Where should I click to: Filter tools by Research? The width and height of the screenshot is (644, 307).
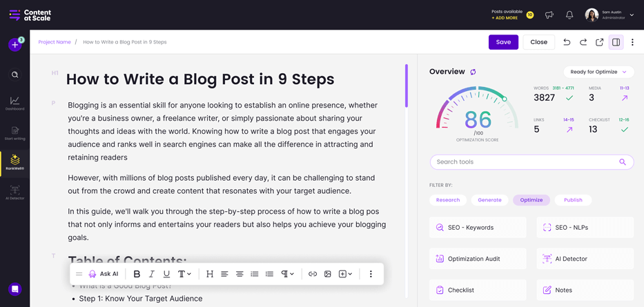(448, 200)
